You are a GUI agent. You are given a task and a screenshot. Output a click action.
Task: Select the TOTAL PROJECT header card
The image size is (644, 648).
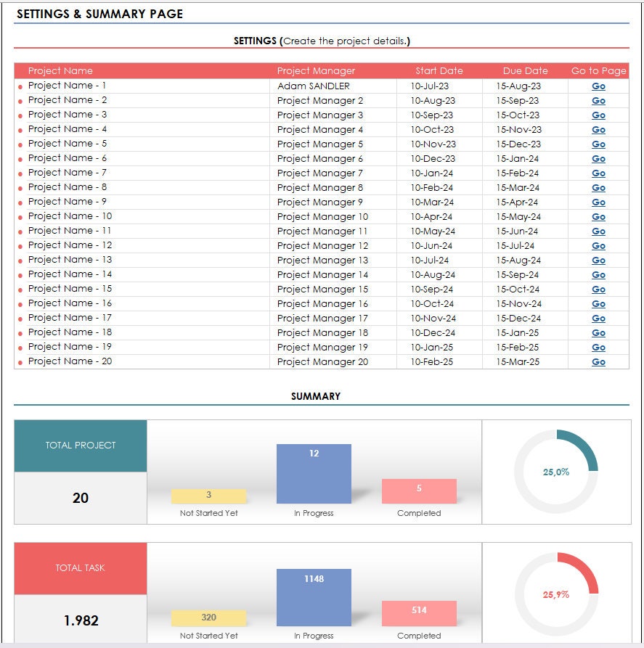point(80,446)
